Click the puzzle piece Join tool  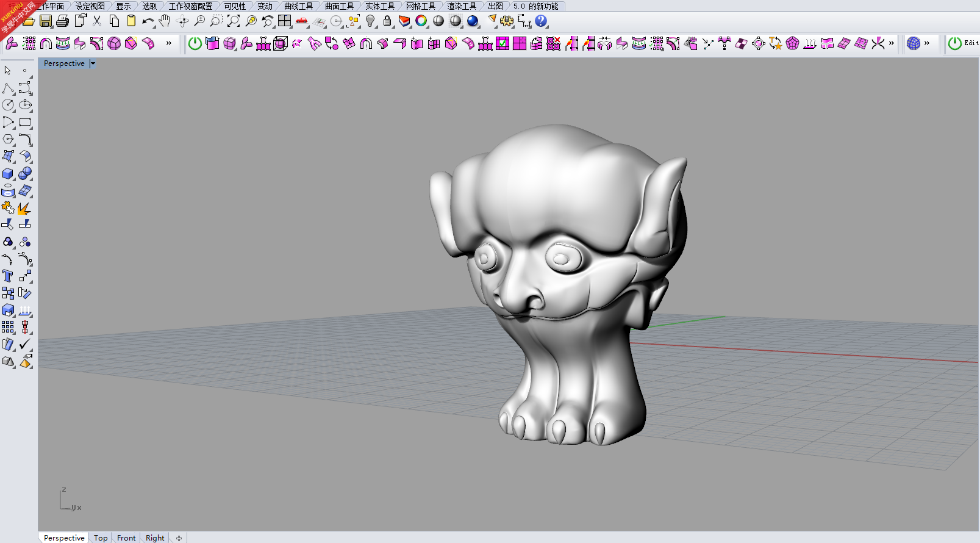tap(8, 208)
